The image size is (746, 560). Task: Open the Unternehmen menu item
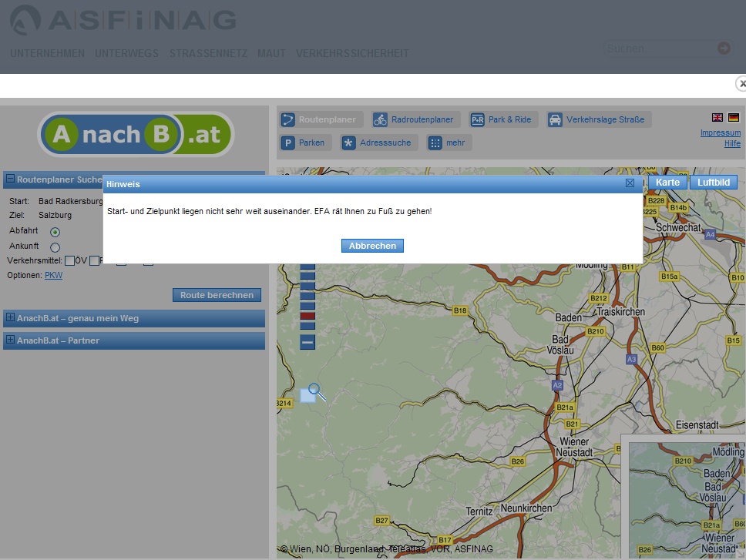pyautogui.click(x=47, y=53)
